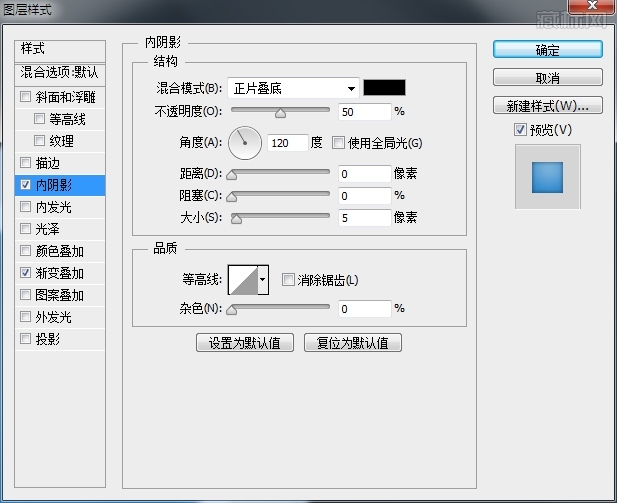The height and width of the screenshot is (503, 617).
Task: Click the 杂色 percent value field
Action: coord(364,309)
